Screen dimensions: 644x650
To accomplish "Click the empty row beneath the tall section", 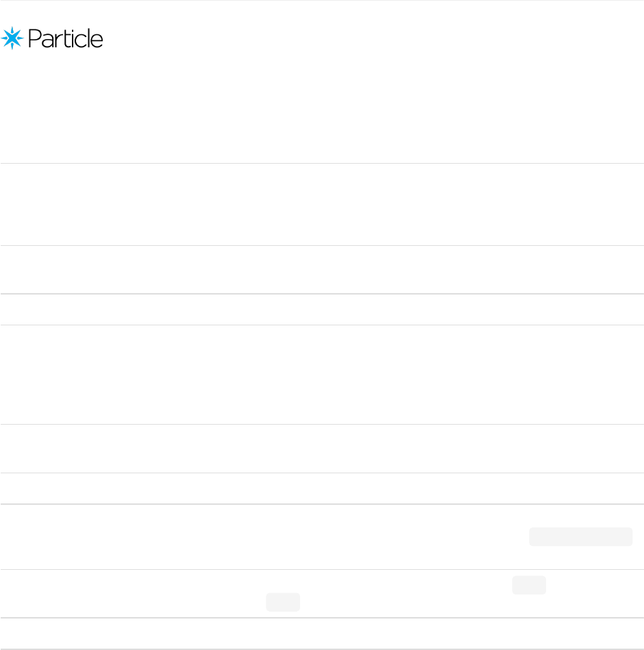I will 322,449.
